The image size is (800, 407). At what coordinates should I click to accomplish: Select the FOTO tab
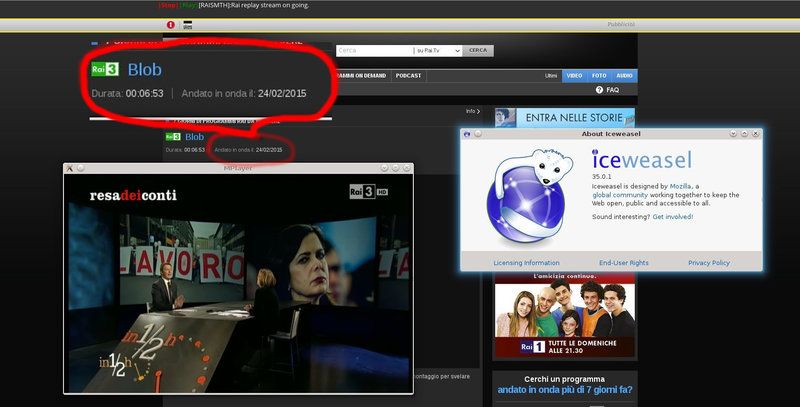click(x=599, y=75)
